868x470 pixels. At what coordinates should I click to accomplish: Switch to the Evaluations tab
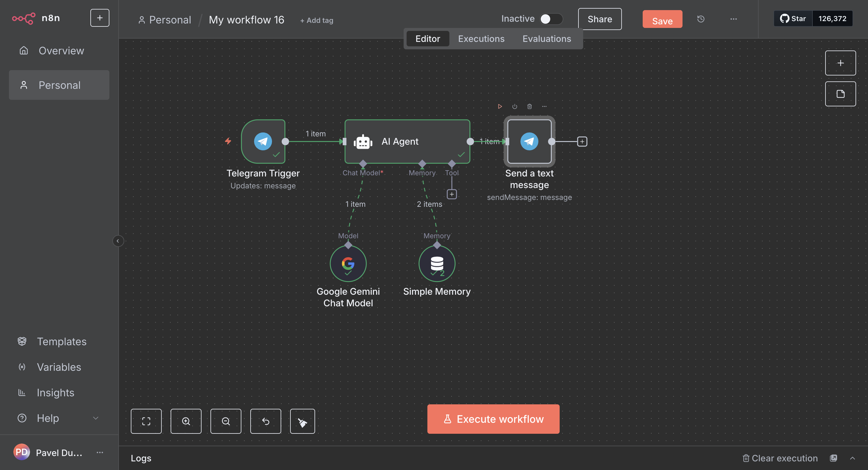pos(546,39)
